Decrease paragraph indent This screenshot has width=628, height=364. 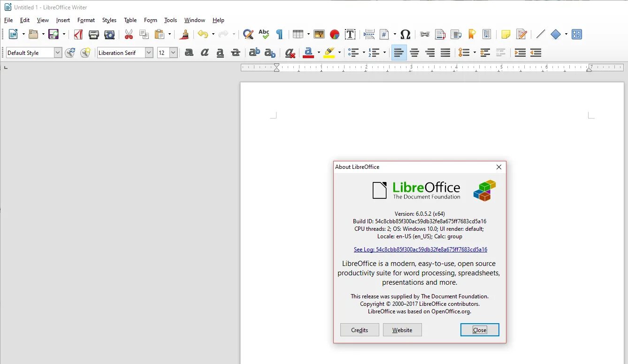536,53
